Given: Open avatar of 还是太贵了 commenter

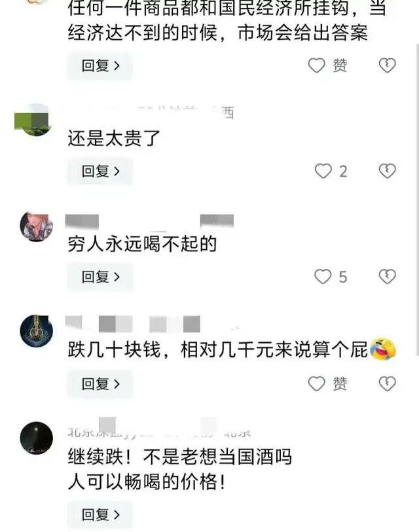Looking at the screenshot, I should point(33,120).
